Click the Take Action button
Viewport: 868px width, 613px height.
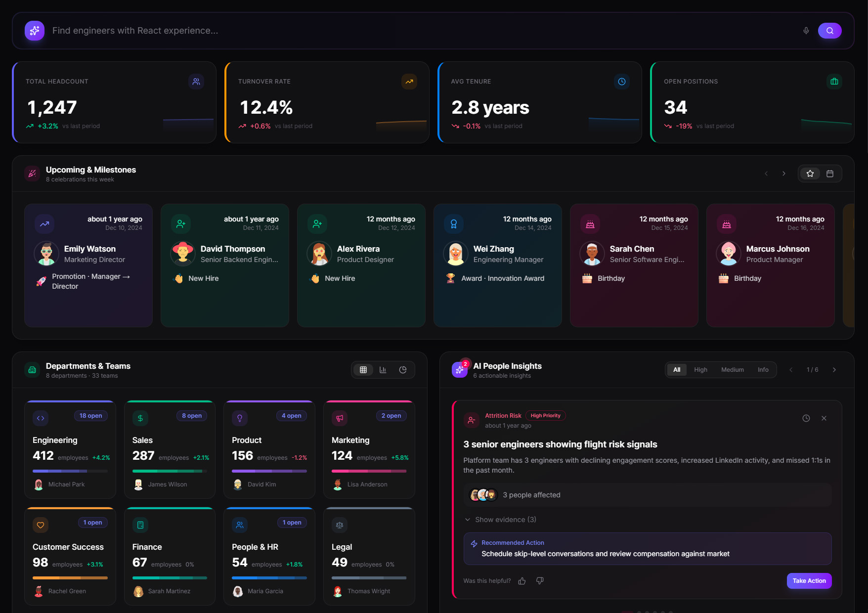(809, 580)
